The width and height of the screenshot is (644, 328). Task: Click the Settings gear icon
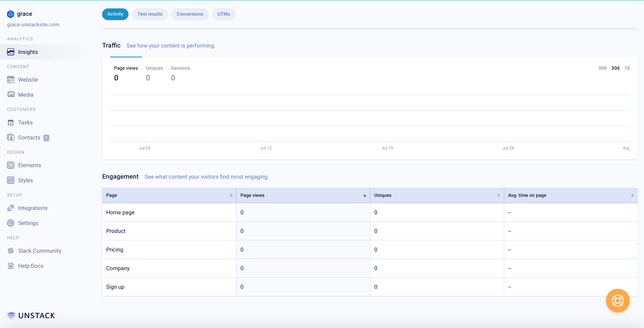11,223
